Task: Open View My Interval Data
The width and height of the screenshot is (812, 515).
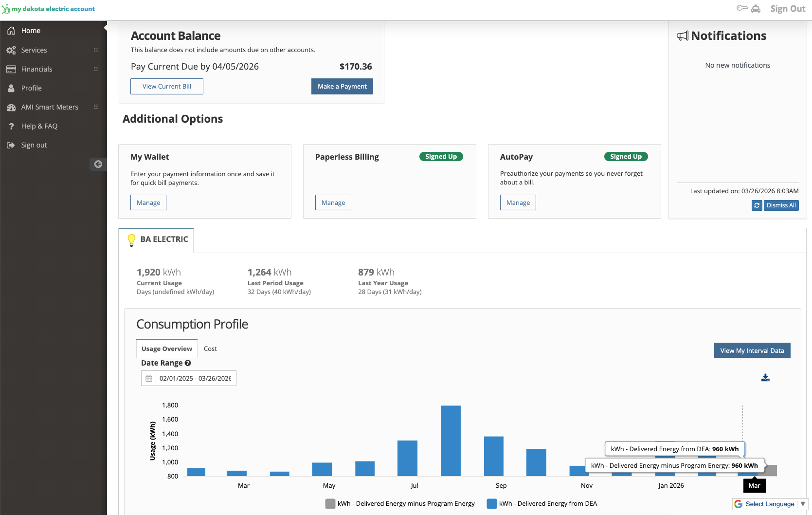Action: pos(752,350)
